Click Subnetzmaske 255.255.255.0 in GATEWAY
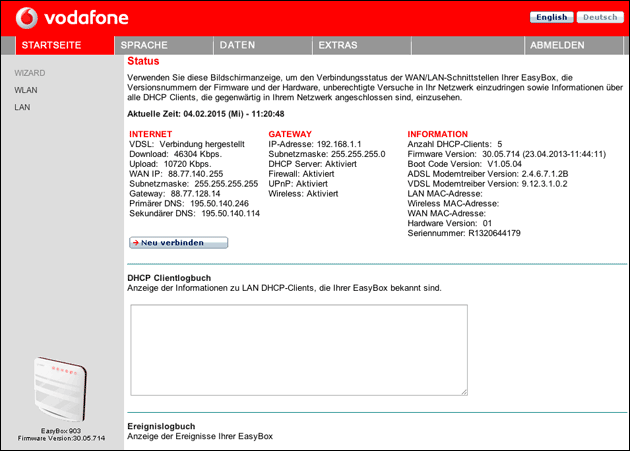The image size is (630, 451). tap(327, 154)
